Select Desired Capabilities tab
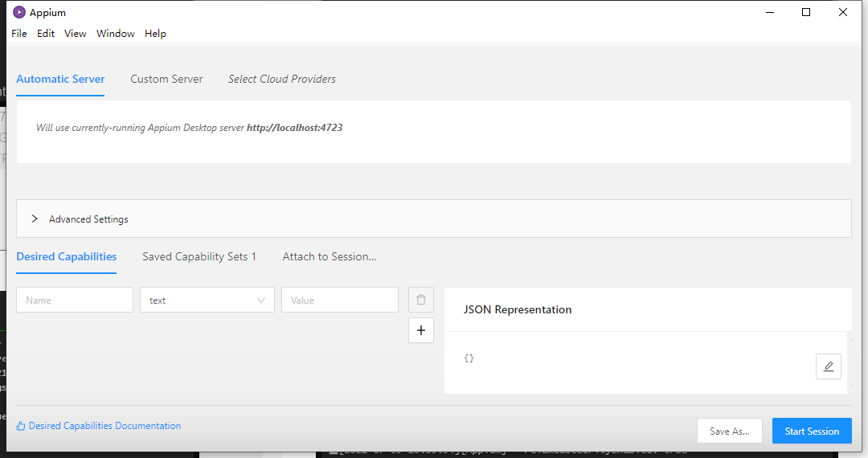Viewport: 868px width, 458px height. [x=67, y=256]
